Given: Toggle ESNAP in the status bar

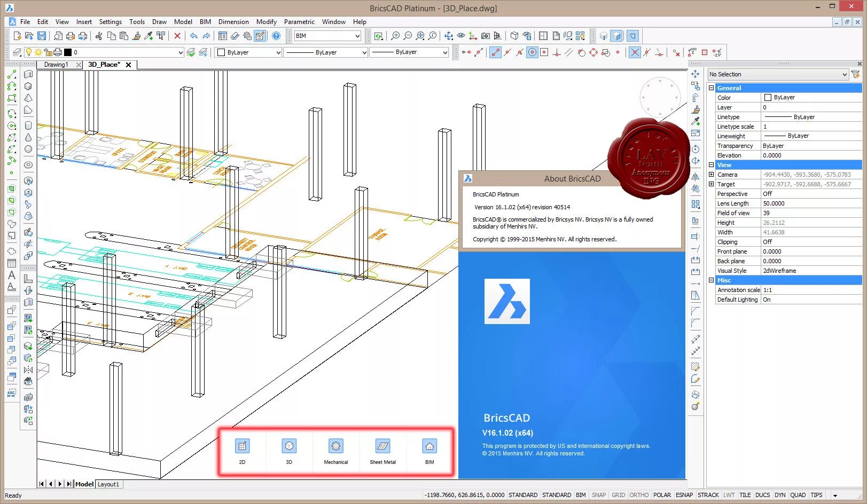Looking at the screenshot, I should coord(684,495).
